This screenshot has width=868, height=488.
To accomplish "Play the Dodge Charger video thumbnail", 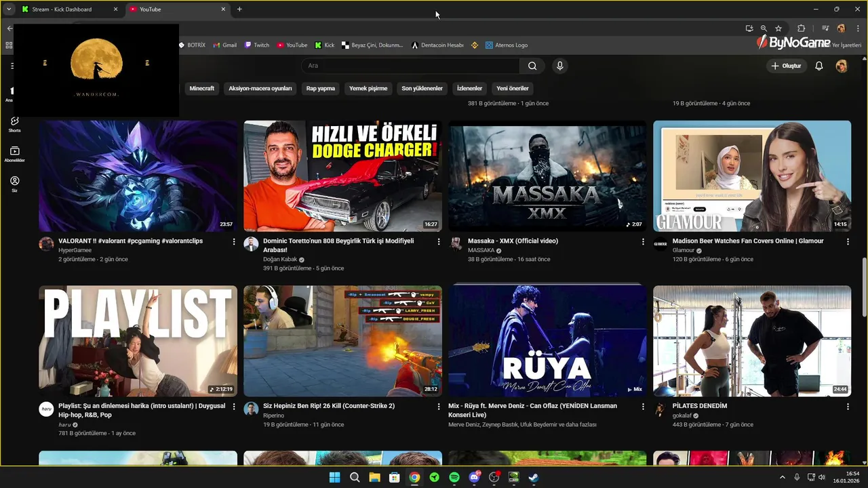I will (342, 176).
